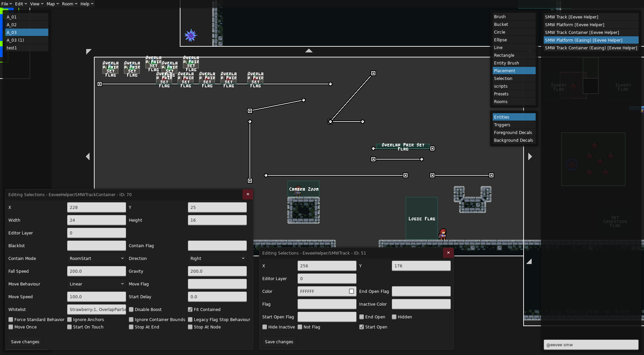Check the Start On Touch option
Viewport: 644px width, 355px height.
tap(69, 327)
